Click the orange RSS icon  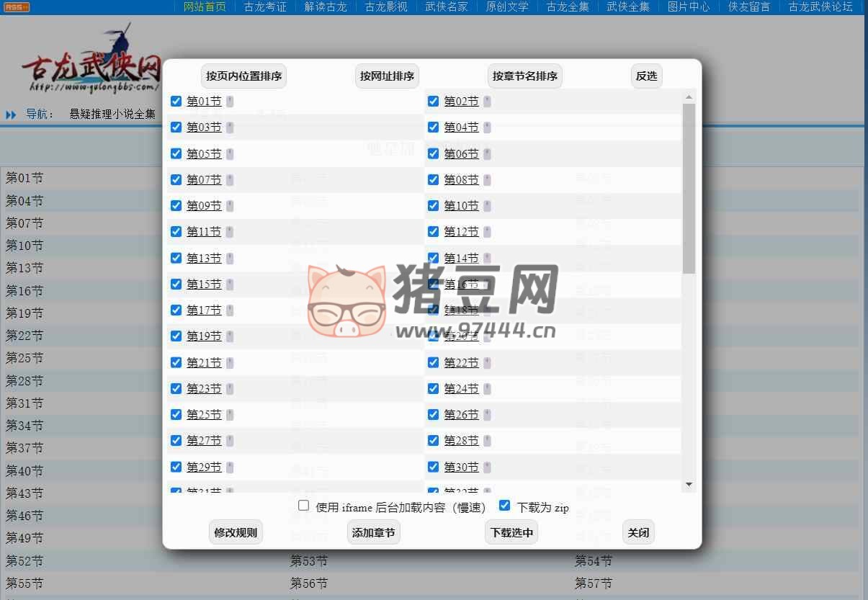[17, 7]
